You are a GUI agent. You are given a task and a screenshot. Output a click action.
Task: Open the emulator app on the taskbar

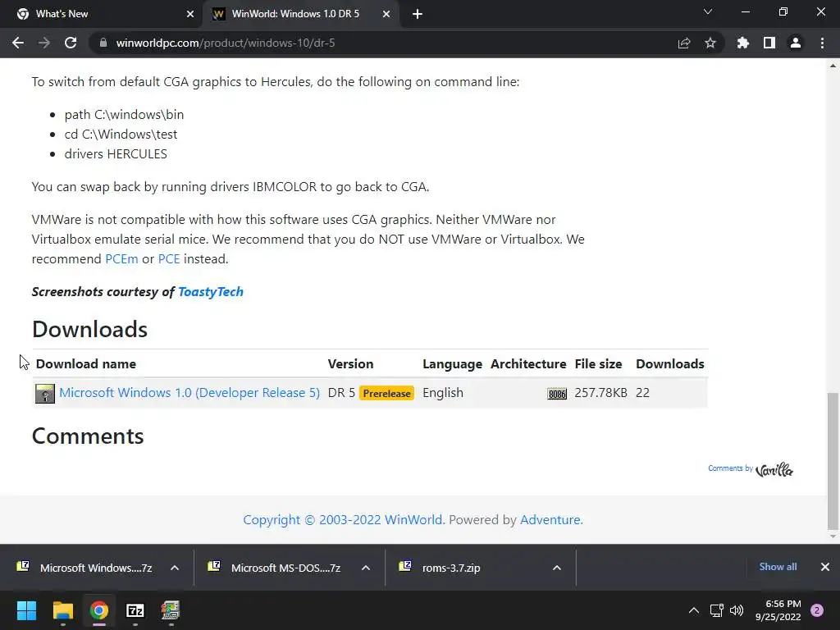point(171,610)
